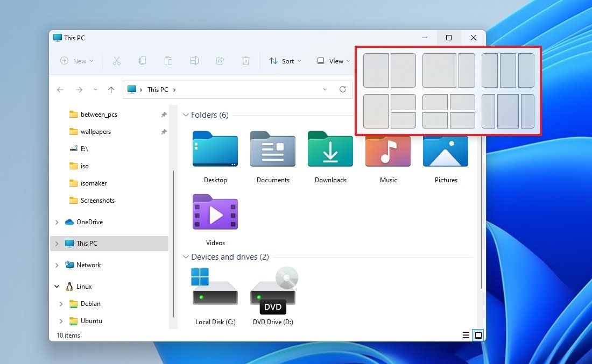Open the Sort dropdown
This screenshot has height=364, width=592.
pos(285,61)
